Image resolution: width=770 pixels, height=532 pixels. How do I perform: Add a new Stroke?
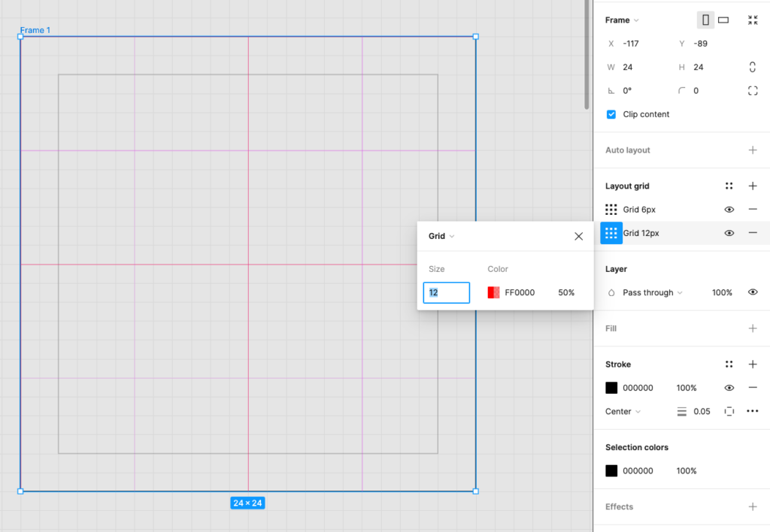click(752, 364)
